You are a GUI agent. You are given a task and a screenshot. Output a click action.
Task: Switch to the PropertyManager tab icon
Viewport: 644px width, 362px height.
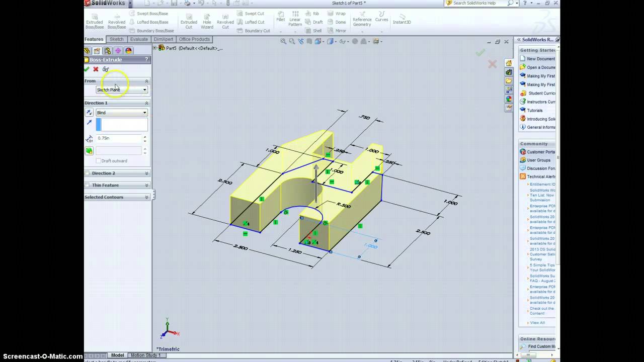97,50
